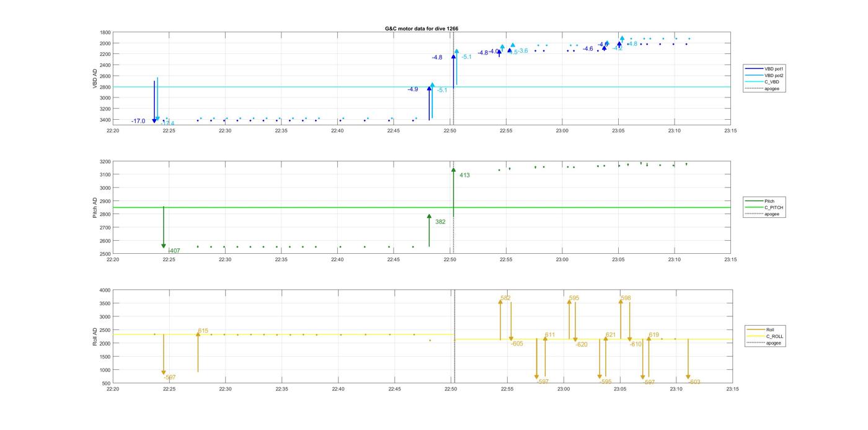Click the "-595" label in the Roll plot
Viewport: 868px width, 430px height.
pyautogui.click(x=606, y=382)
